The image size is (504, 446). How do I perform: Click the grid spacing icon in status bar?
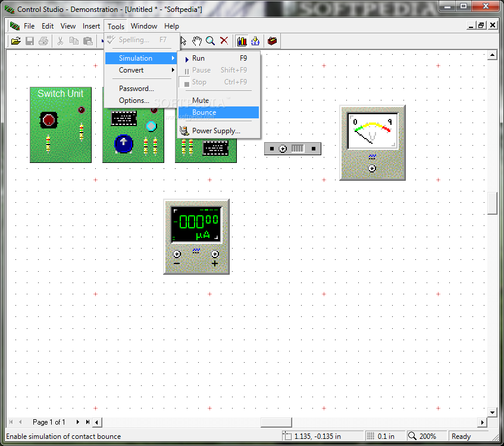(371, 436)
